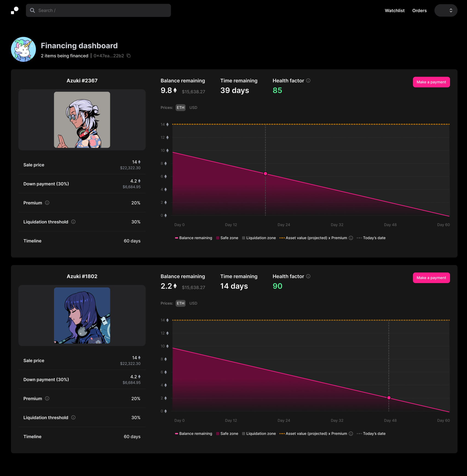Click Asset value info icon in Azuki #1802 legend
The width and height of the screenshot is (467, 476).
click(351, 434)
